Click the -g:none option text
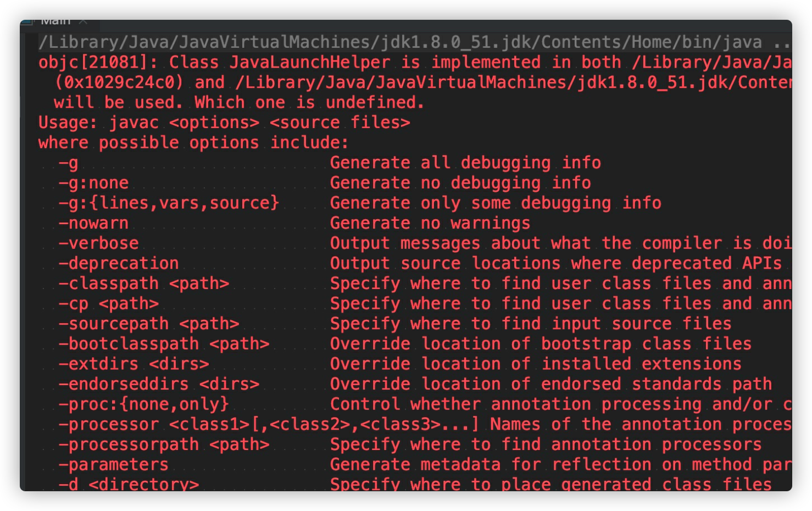812x511 pixels. (x=93, y=183)
